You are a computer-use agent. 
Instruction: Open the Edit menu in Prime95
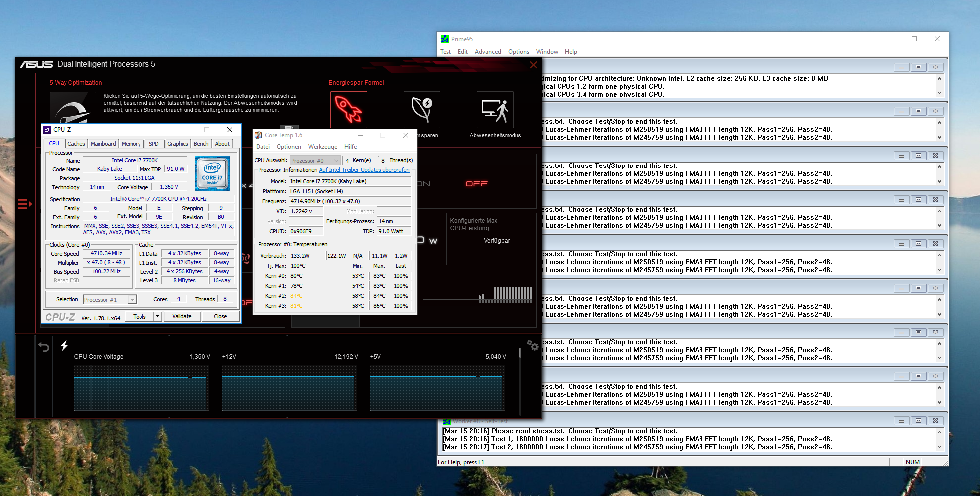[x=463, y=52]
